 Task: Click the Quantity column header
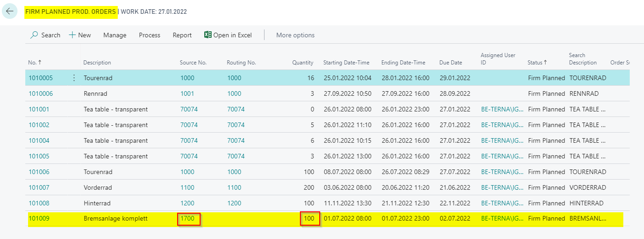click(303, 63)
